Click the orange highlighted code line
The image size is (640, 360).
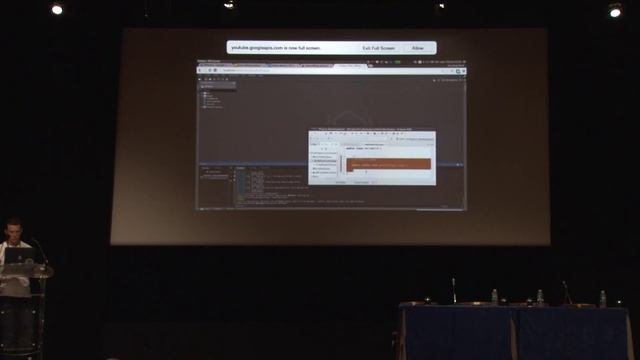pos(389,164)
